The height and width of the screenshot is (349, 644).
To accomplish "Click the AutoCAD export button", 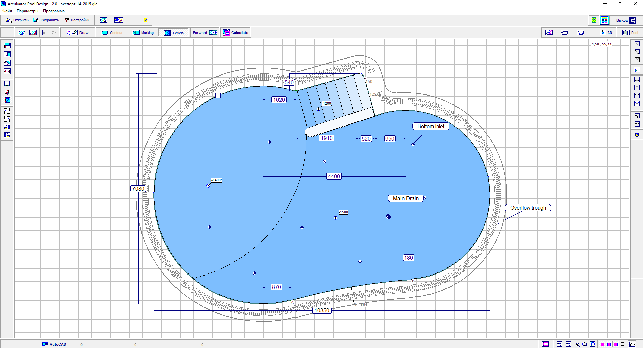I will 54,344.
